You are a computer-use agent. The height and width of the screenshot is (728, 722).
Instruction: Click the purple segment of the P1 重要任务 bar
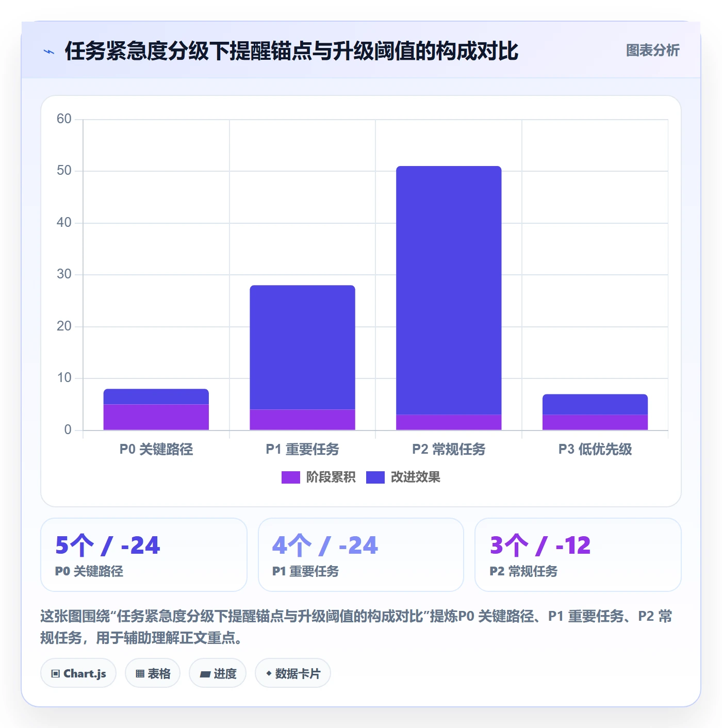click(303, 420)
